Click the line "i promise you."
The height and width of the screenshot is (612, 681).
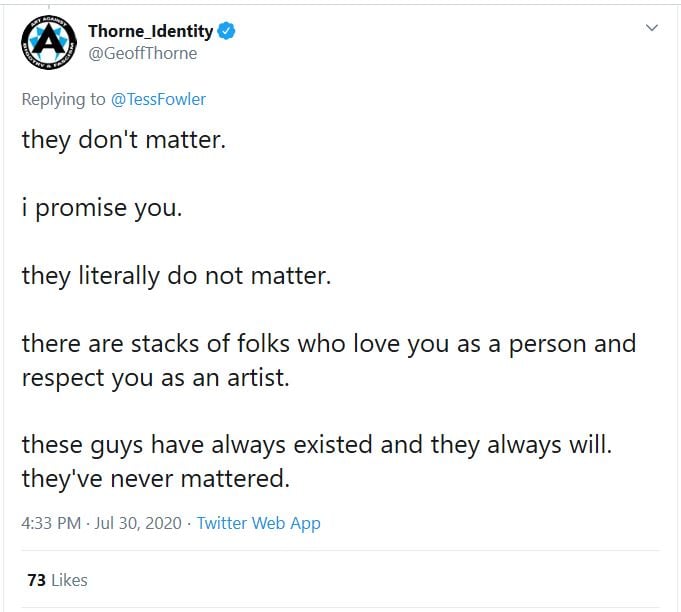coord(102,207)
